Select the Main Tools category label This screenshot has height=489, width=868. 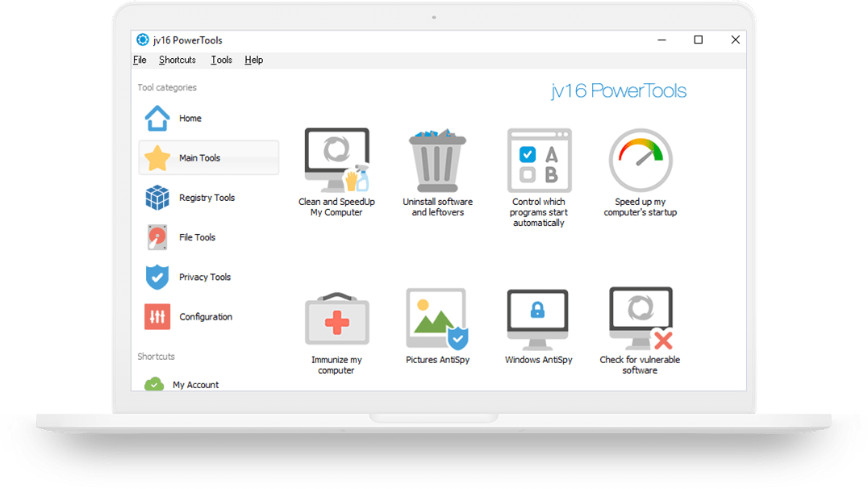pos(199,158)
